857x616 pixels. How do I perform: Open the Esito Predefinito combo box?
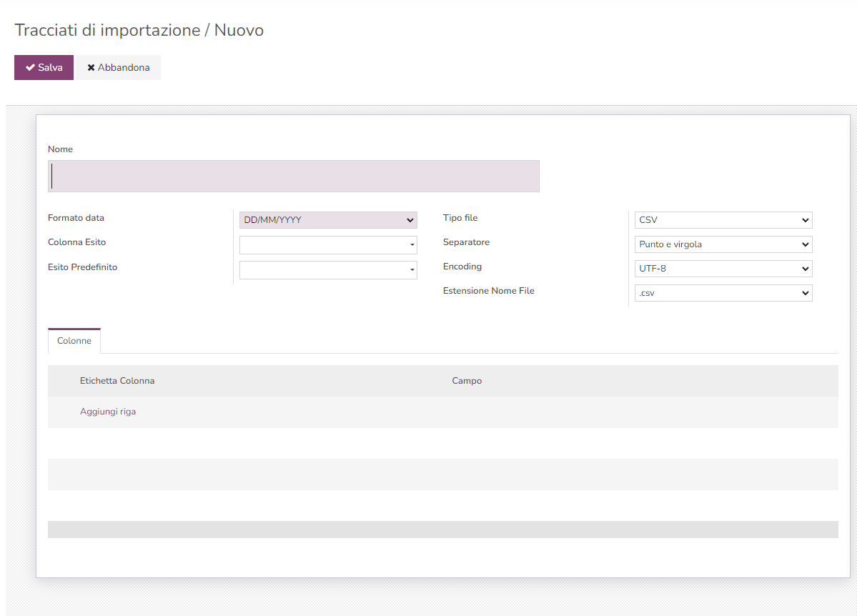[328, 270]
